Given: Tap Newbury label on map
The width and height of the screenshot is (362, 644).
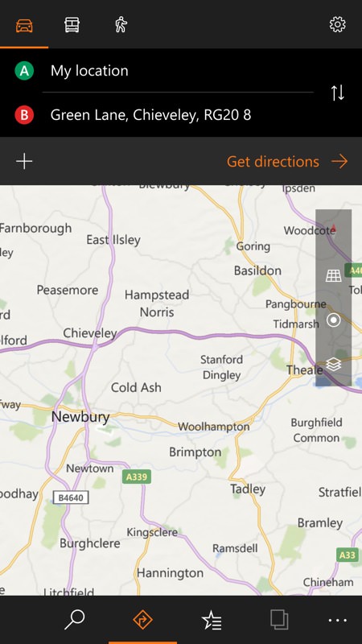Looking at the screenshot, I should [x=80, y=417].
